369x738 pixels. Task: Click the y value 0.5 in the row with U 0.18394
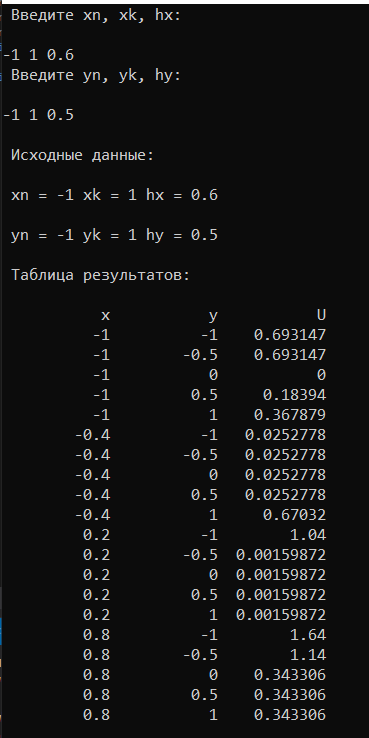[204, 395]
